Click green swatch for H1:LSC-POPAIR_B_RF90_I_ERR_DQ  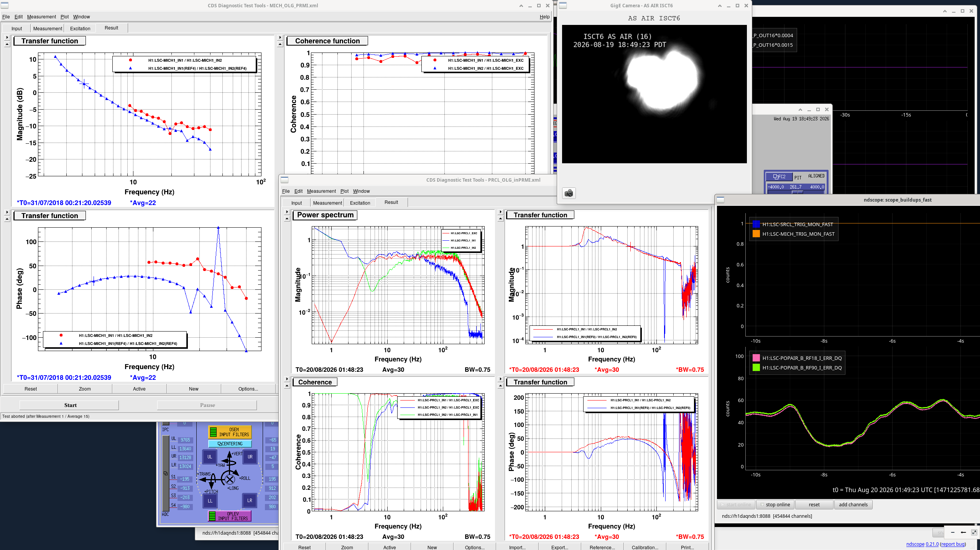(756, 368)
